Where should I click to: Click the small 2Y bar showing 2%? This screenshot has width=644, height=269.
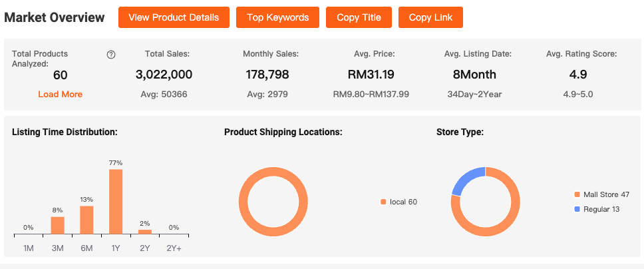(144, 232)
